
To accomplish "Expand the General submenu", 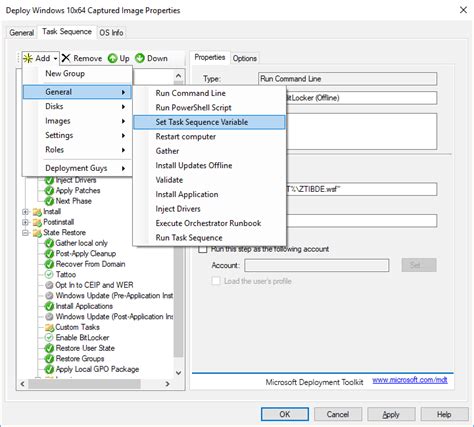I will (x=77, y=92).
